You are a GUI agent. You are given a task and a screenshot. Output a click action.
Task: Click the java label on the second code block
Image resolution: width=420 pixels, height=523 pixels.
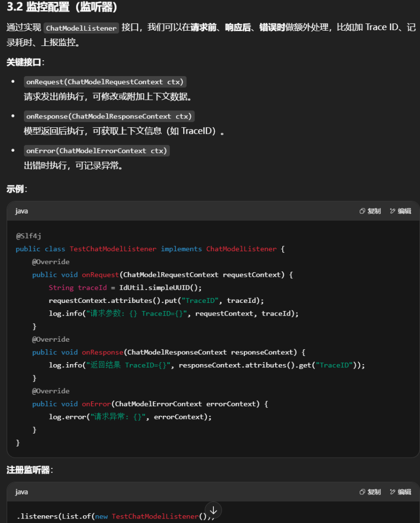pyautogui.click(x=21, y=492)
